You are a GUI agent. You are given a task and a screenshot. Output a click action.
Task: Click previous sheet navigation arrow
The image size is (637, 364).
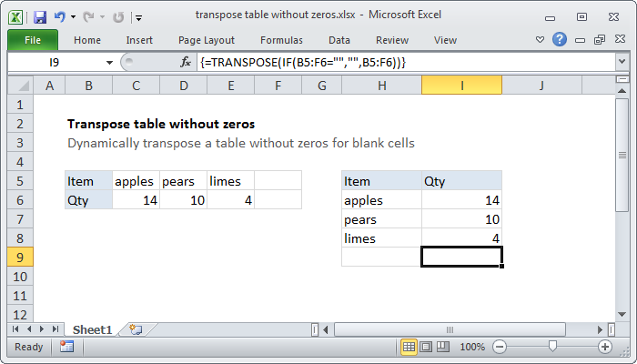[x=29, y=329]
